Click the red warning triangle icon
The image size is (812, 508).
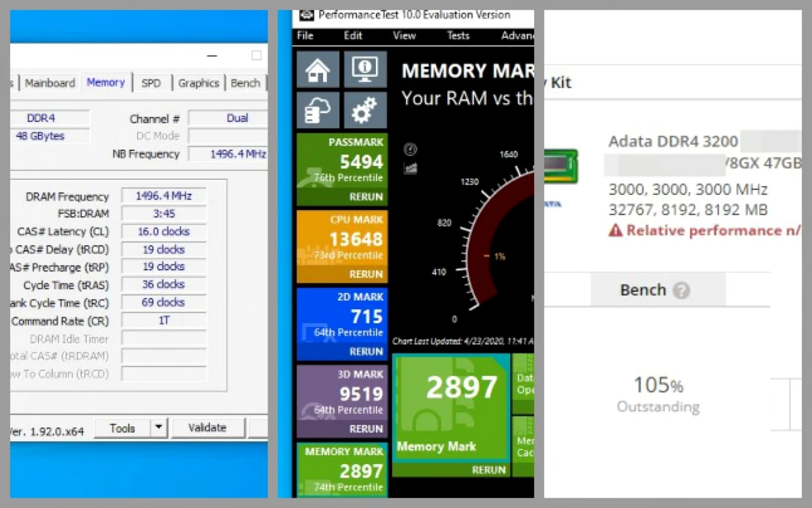[615, 230]
